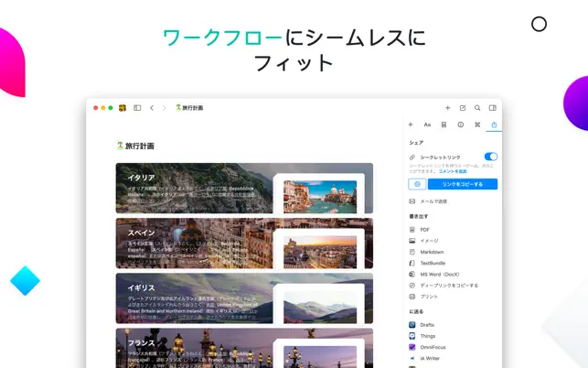Click the iA Writer app icon

pos(412,359)
